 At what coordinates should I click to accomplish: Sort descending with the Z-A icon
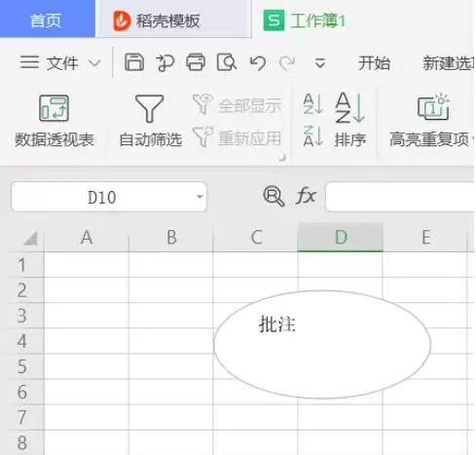(x=312, y=135)
